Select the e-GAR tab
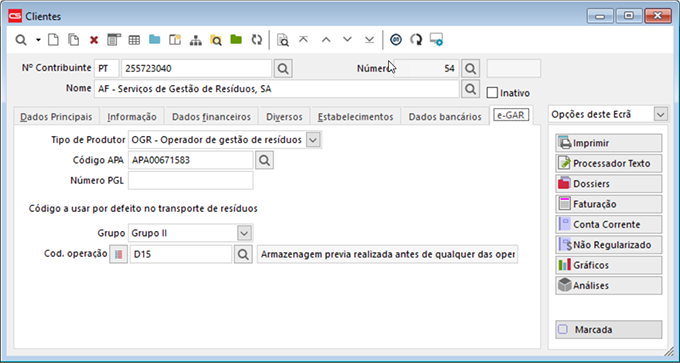Screen dimensions: 680x363 511,115
